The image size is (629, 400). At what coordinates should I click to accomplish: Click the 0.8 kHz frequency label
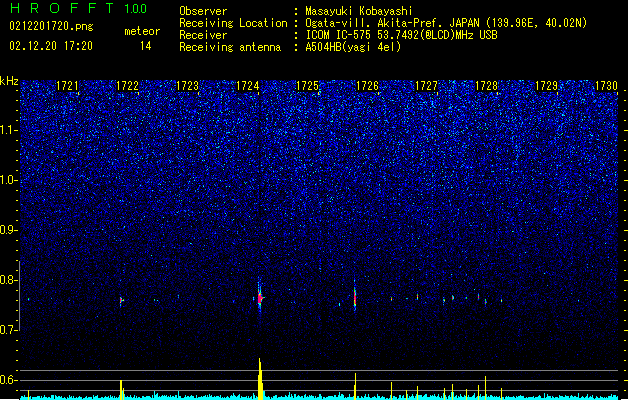click(x=9, y=280)
